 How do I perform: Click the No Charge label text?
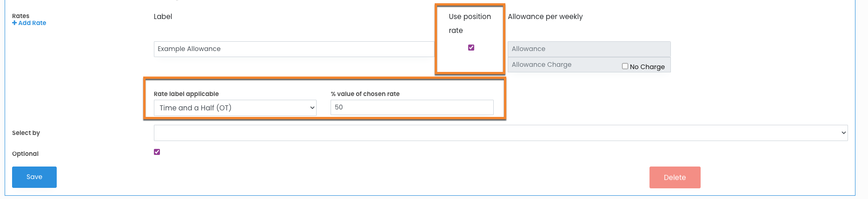coord(647,67)
